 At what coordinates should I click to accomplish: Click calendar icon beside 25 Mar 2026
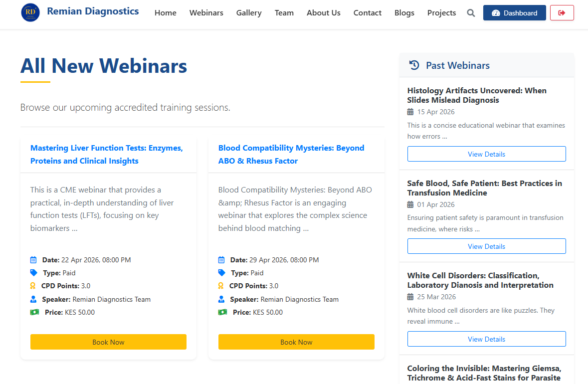[x=410, y=297]
